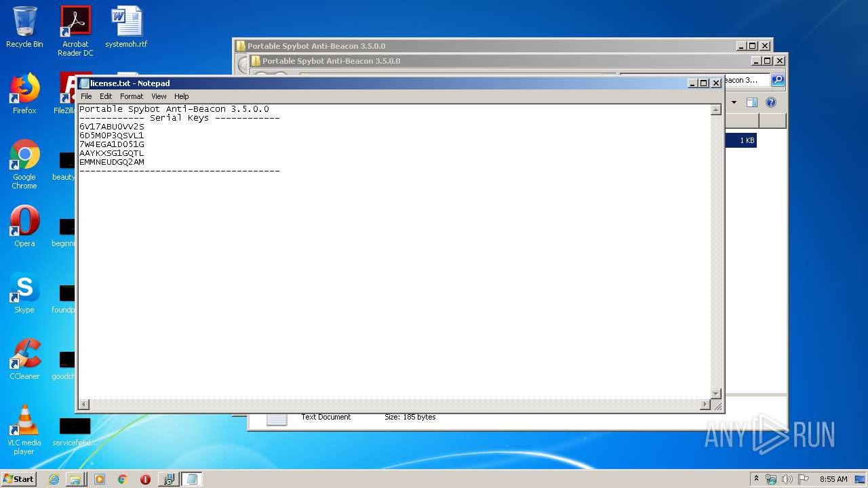Open the Edit menu in Notepad

pos(106,96)
